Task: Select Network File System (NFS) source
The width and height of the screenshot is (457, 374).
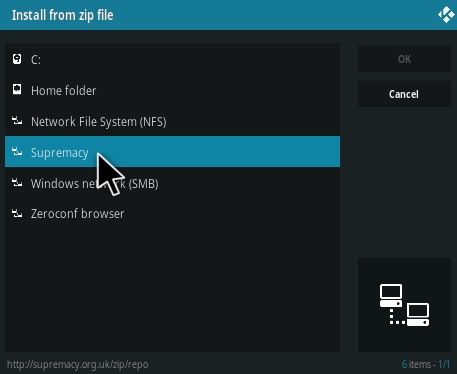Action: coord(172,121)
